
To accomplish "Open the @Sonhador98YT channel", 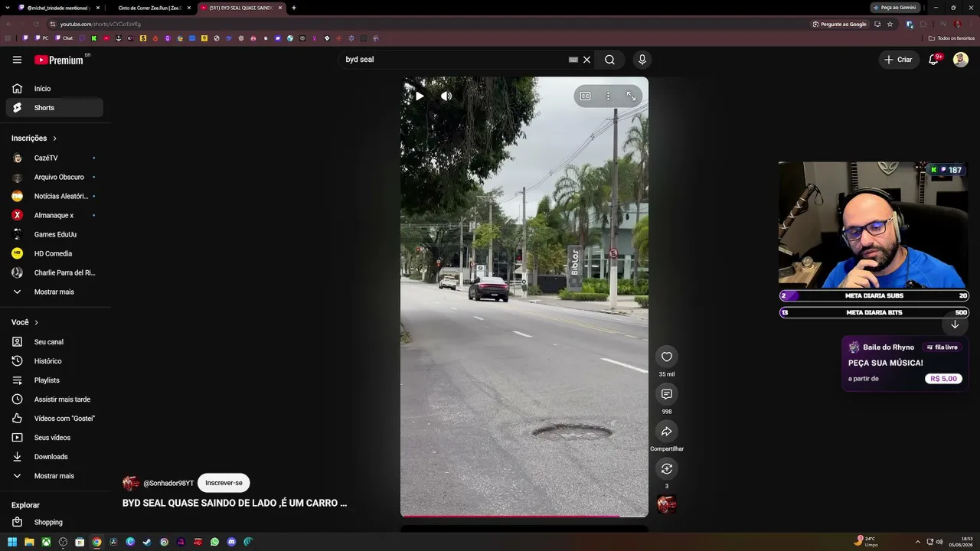I will click(168, 484).
